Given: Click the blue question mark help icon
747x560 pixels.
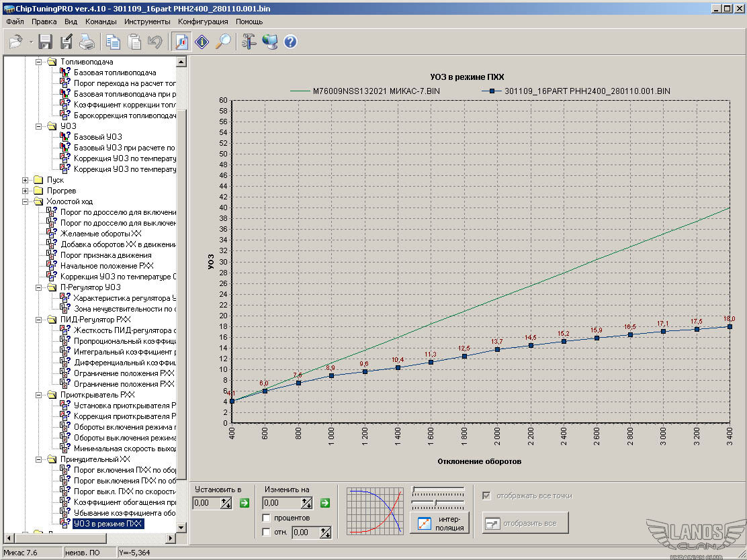Looking at the screenshot, I should [290, 42].
